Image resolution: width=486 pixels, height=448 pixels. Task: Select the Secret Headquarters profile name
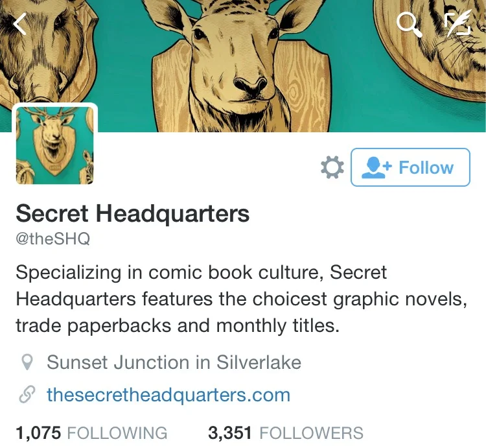coord(133,213)
